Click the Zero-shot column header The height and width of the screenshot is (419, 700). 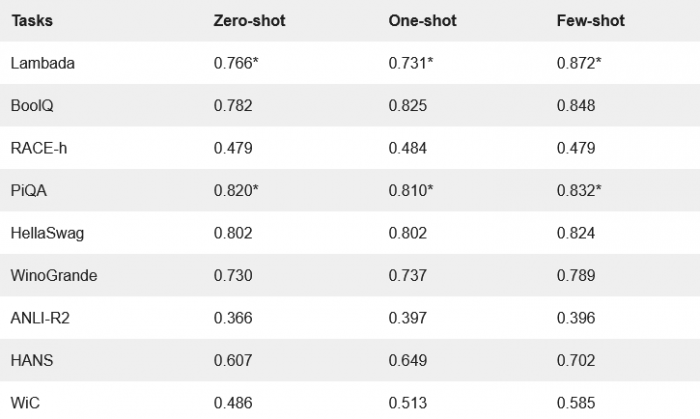pyautogui.click(x=249, y=21)
